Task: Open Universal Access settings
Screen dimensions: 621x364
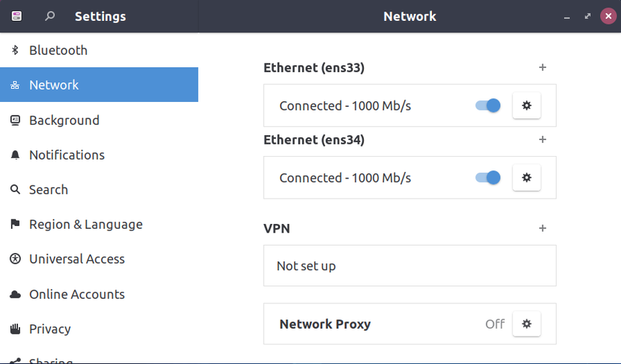Action: pyautogui.click(x=77, y=259)
